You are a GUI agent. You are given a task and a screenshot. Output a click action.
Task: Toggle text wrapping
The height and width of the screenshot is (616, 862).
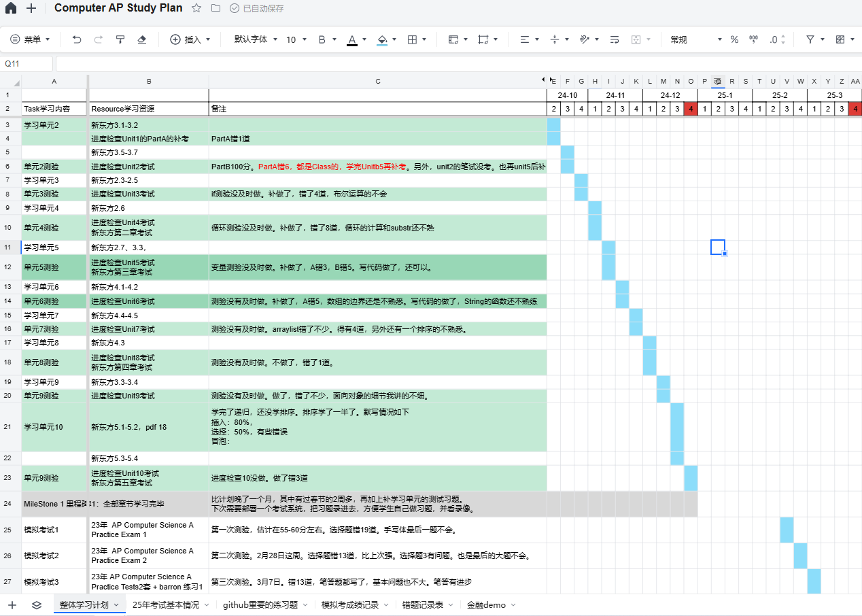pos(615,40)
